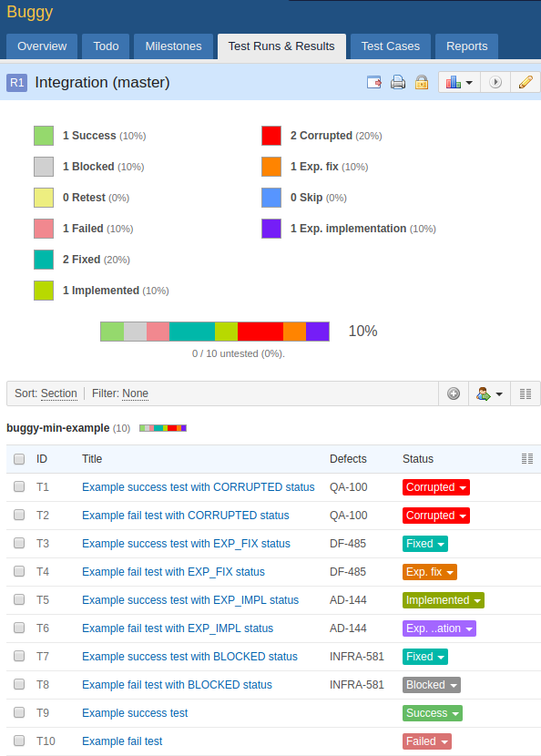This screenshot has width=541, height=756.
Task: Open T8 Blocked status dropdown
Action: pyautogui.click(x=432, y=685)
